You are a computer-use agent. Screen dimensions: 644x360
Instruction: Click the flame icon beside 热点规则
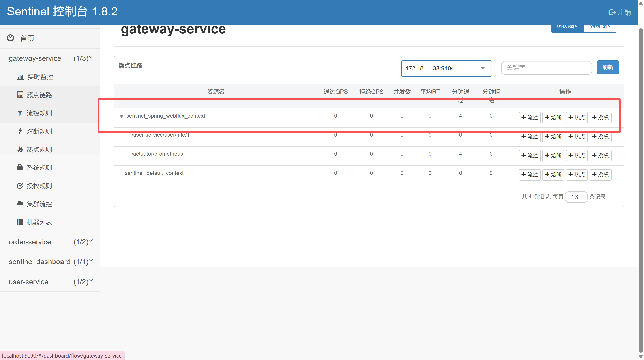20,149
